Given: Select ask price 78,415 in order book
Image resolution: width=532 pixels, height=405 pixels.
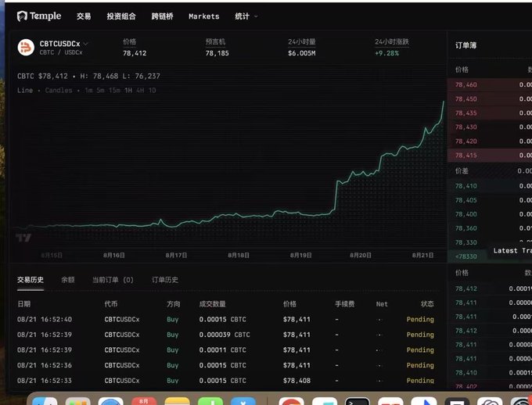Looking at the screenshot, I should click(465, 156).
